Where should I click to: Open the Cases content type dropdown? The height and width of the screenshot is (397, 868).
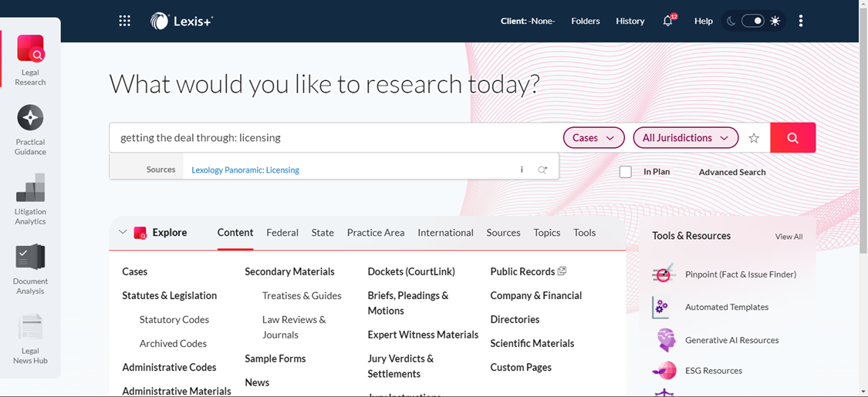593,138
